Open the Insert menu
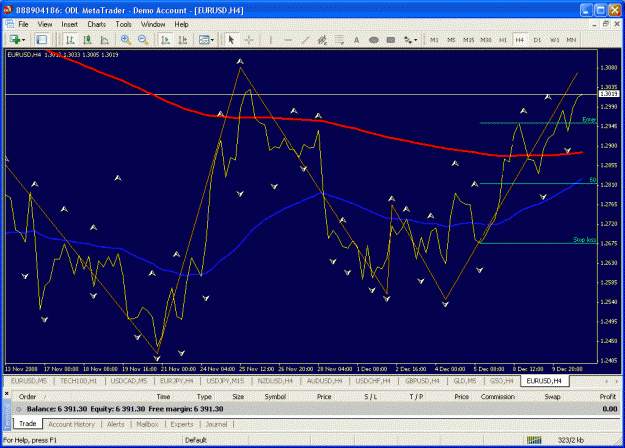The image size is (625, 448). coord(70,24)
